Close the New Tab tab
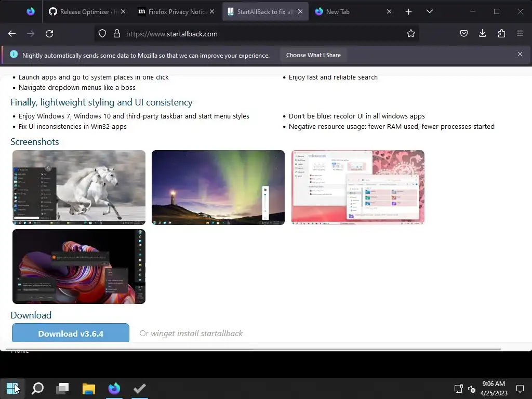Image resolution: width=532 pixels, height=399 pixels. pos(389,11)
